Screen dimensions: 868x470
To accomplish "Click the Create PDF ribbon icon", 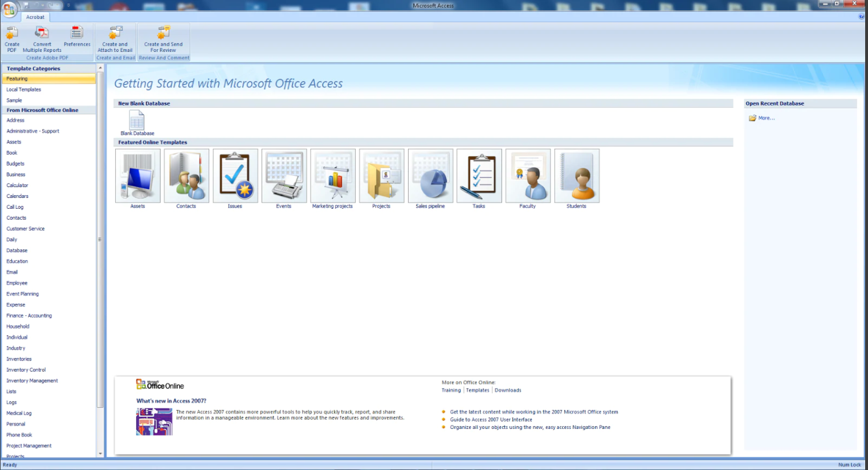I will (x=12, y=33).
